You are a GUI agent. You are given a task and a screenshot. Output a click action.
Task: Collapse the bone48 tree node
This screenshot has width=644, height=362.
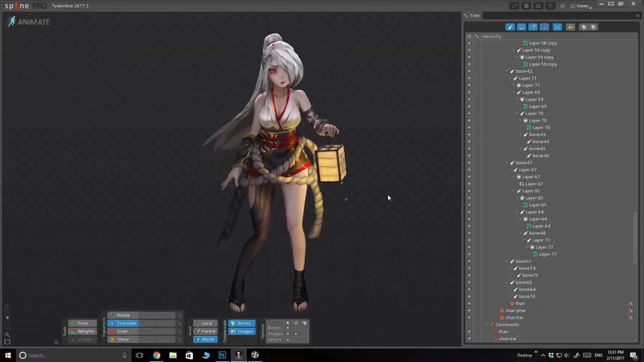pyautogui.click(x=521, y=233)
